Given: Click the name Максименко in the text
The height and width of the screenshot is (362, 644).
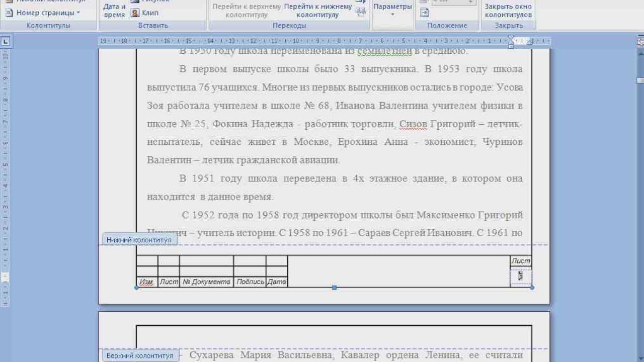Looking at the screenshot, I should tap(445, 215).
